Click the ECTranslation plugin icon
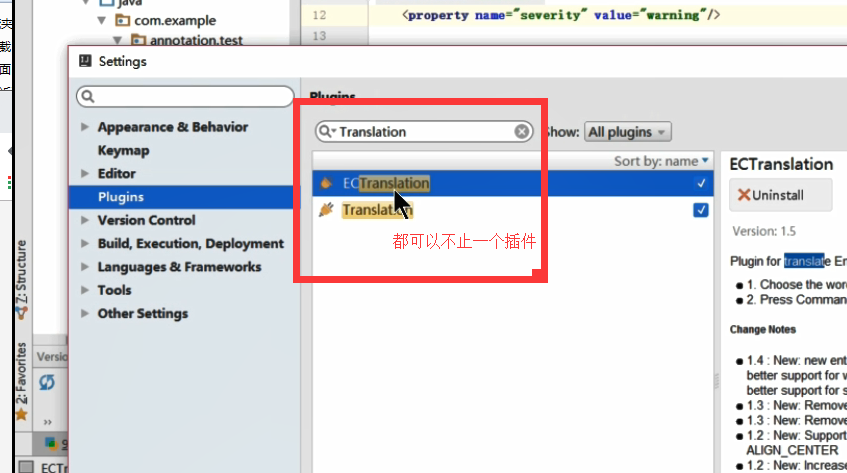847x473 pixels. click(x=326, y=184)
